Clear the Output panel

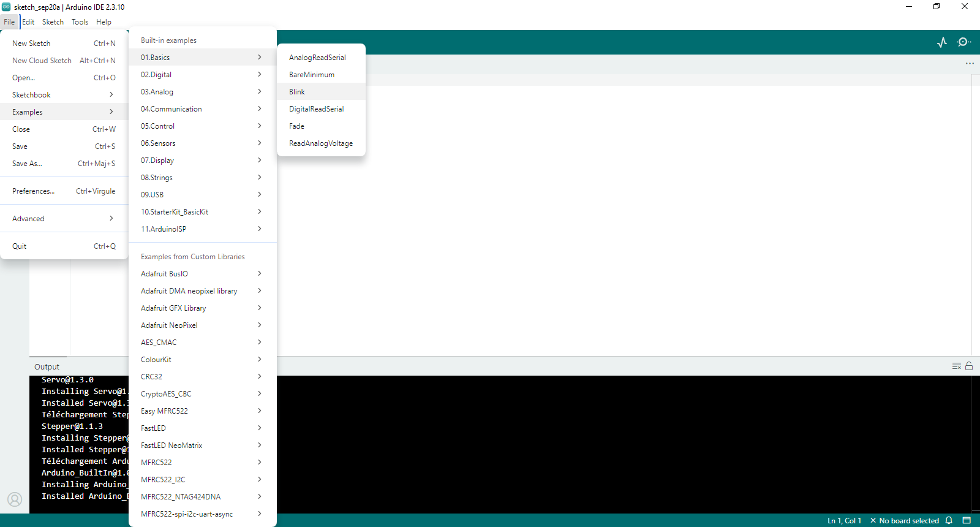coord(957,366)
